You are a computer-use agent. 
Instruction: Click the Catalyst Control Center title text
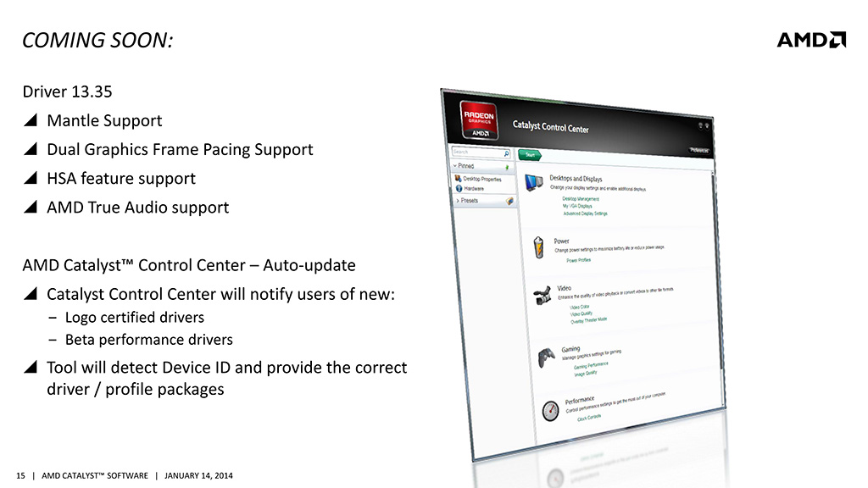coord(550,127)
